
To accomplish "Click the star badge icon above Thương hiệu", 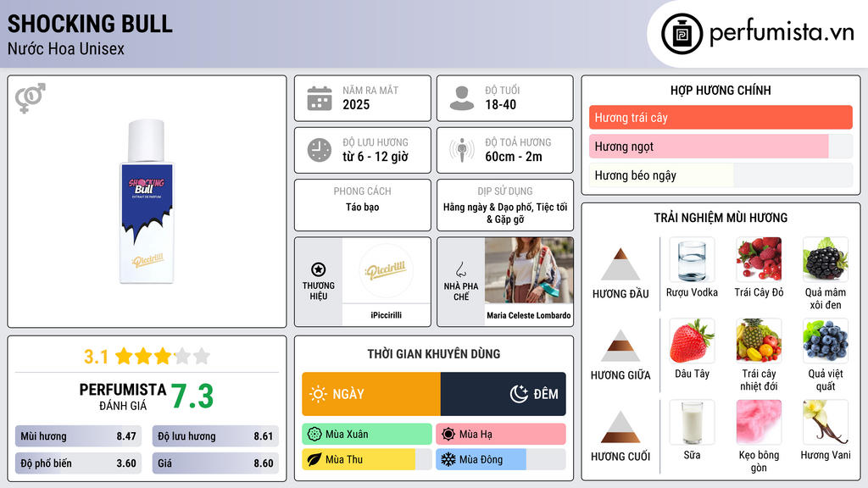I will click(319, 269).
